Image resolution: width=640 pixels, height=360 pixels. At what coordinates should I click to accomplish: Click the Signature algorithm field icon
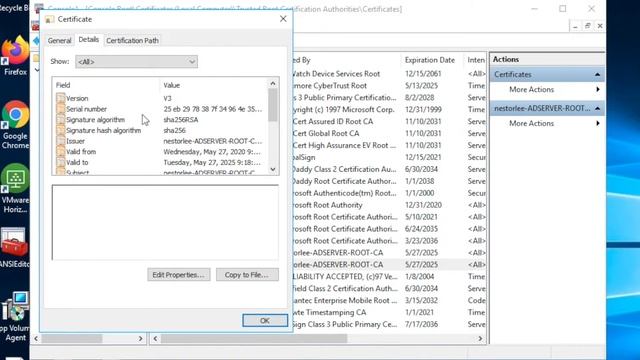pos(61,120)
